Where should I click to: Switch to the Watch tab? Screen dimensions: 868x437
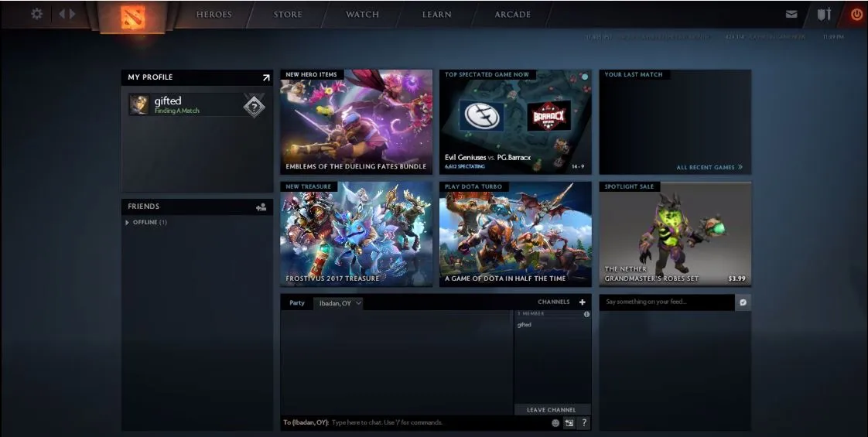362,15
